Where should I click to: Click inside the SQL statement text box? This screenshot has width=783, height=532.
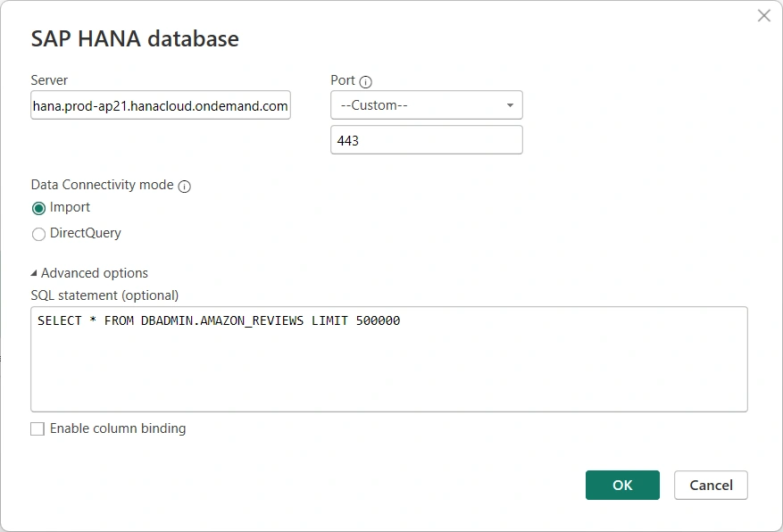pos(389,360)
